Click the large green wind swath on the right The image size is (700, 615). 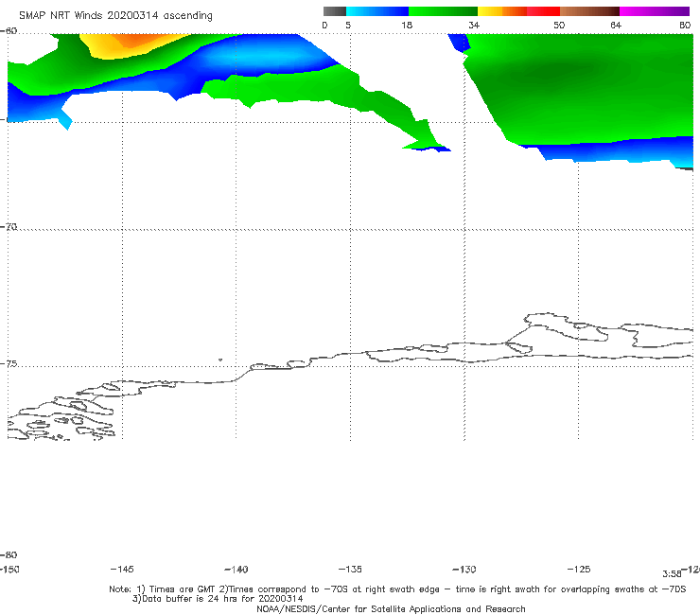[x=581, y=89]
